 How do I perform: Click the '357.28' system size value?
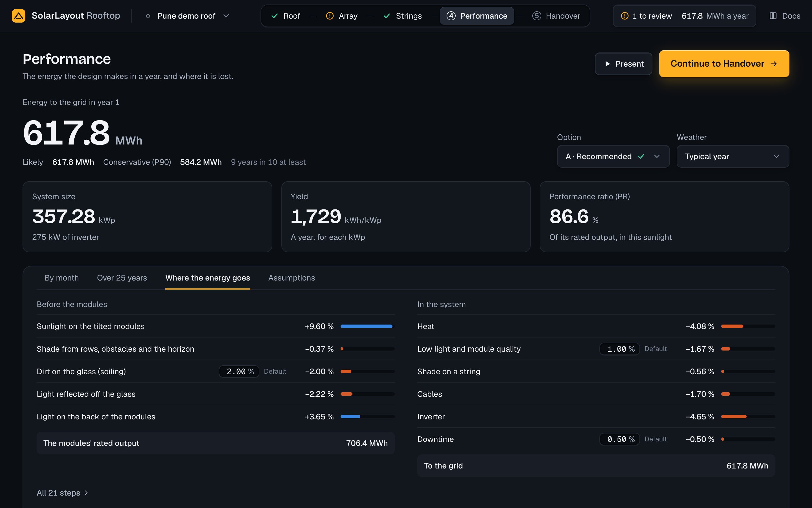[64, 216]
